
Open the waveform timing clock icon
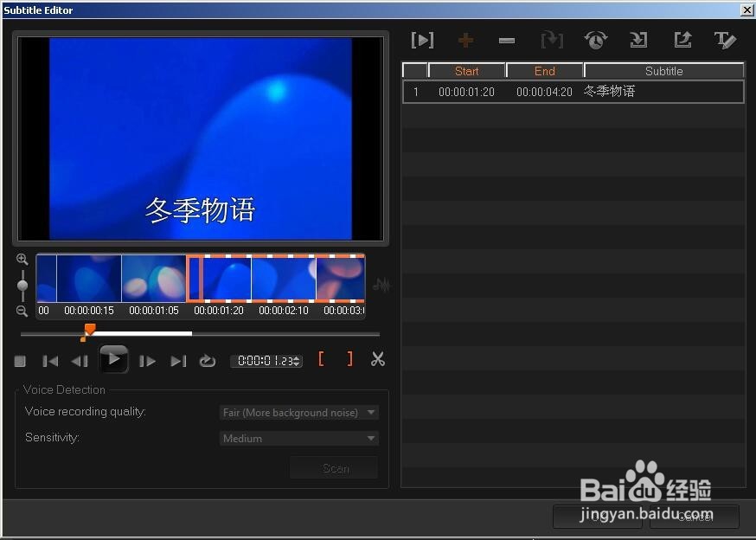click(594, 40)
